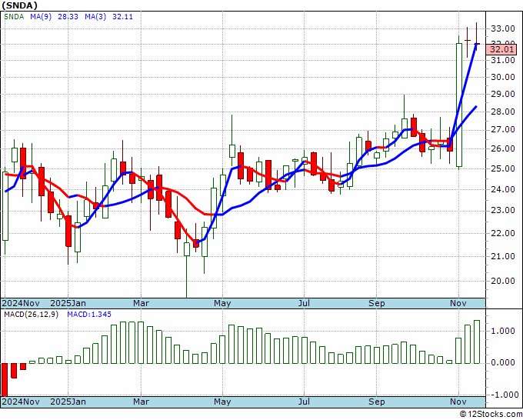Select the MACD(26,12,9) indicator label
Screen dimensions: 523x420
coord(31,315)
